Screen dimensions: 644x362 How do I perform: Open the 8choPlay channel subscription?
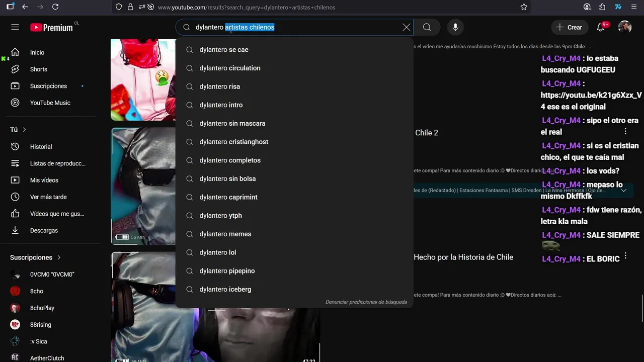pos(50,308)
